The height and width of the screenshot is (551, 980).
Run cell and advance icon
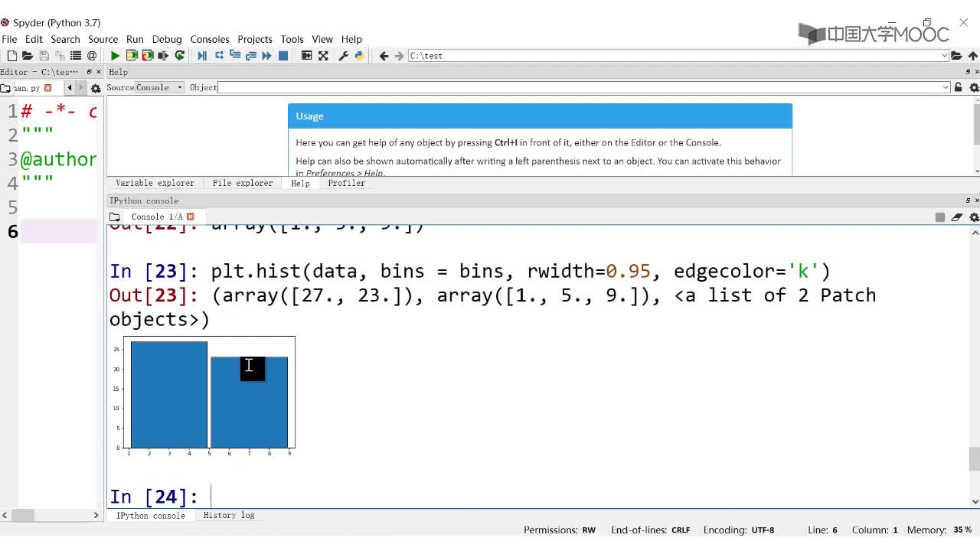tap(148, 56)
